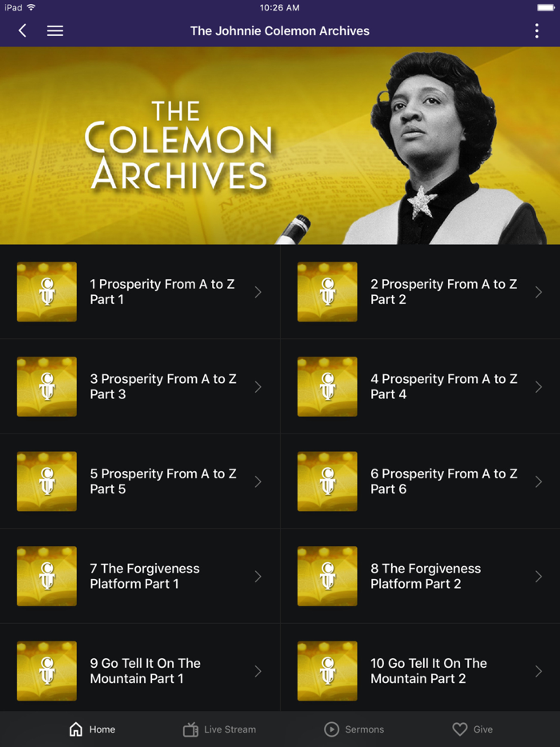
Task: Tap the battery indicator in status bar
Action: tap(546, 8)
